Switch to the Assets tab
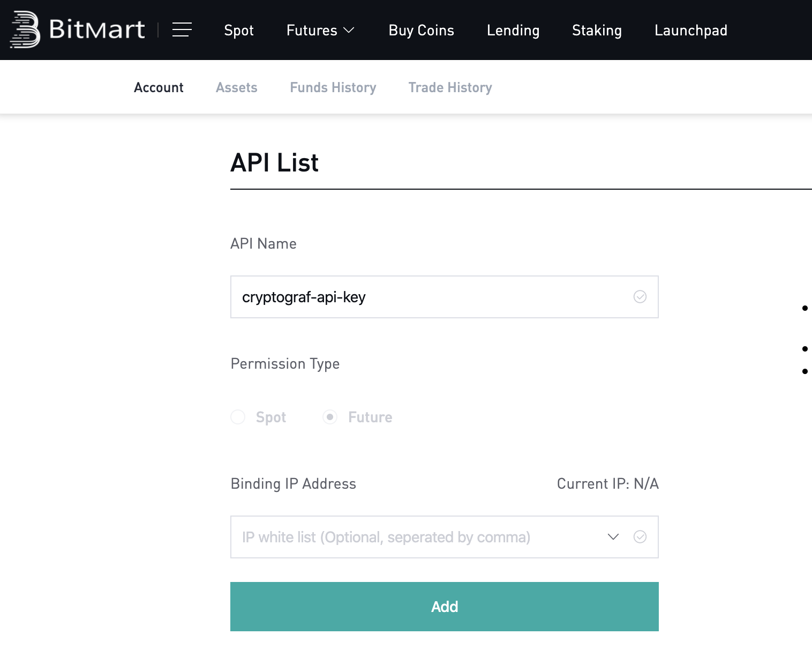The width and height of the screenshot is (812, 657). pos(237,87)
